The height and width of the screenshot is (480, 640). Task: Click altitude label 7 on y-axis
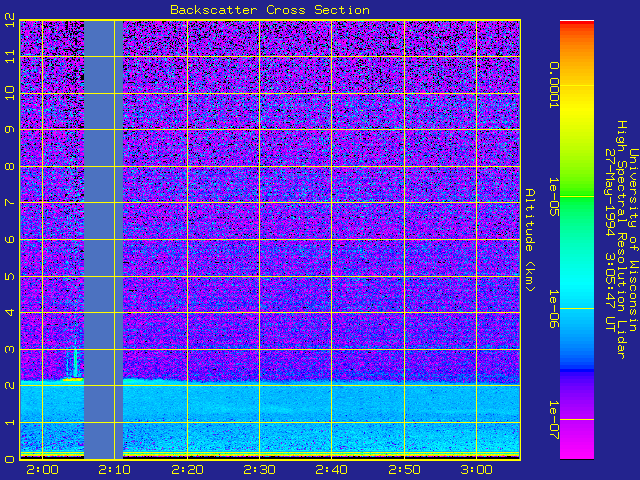click(x=10, y=203)
